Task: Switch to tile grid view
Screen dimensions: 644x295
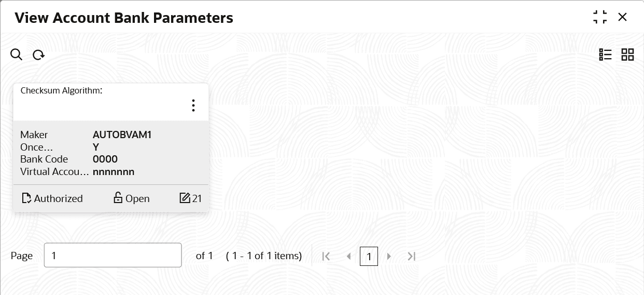Action: pos(627,55)
